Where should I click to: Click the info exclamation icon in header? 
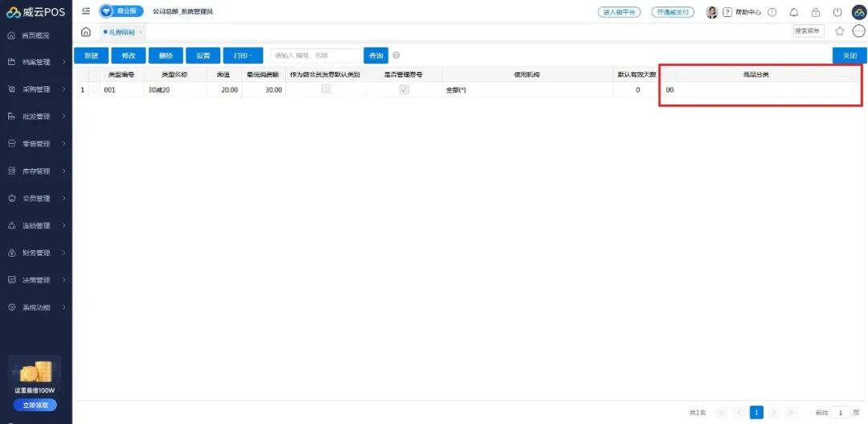772,12
